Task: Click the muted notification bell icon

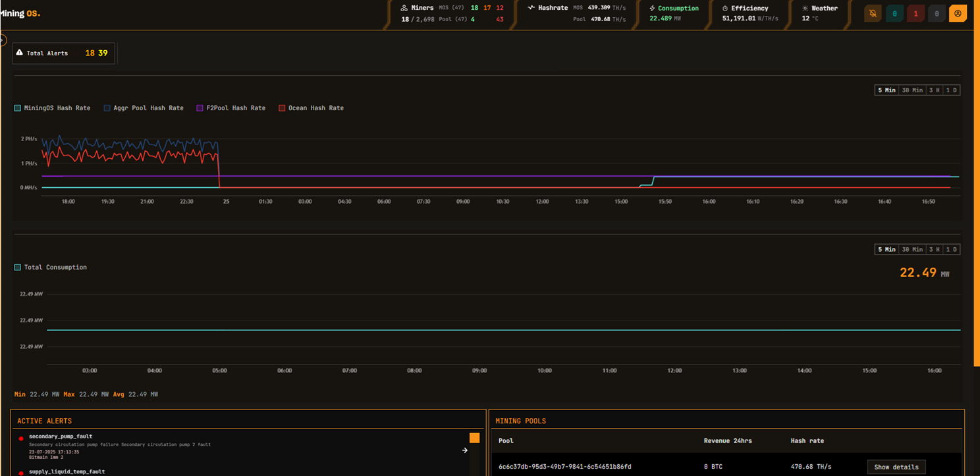Action: (x=873, y=13)
